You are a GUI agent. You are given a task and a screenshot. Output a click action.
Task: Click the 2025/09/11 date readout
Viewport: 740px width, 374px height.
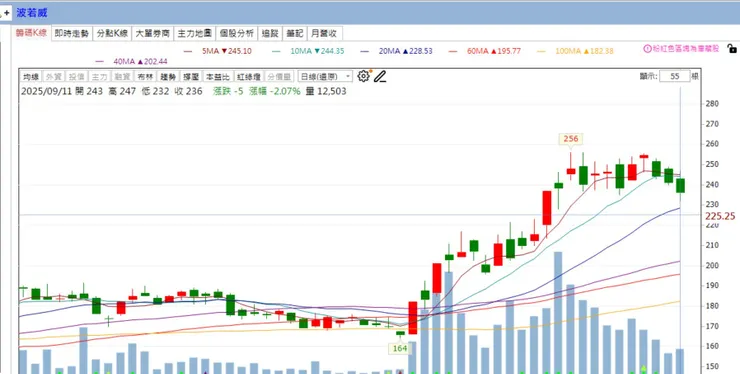pos(46,91)
